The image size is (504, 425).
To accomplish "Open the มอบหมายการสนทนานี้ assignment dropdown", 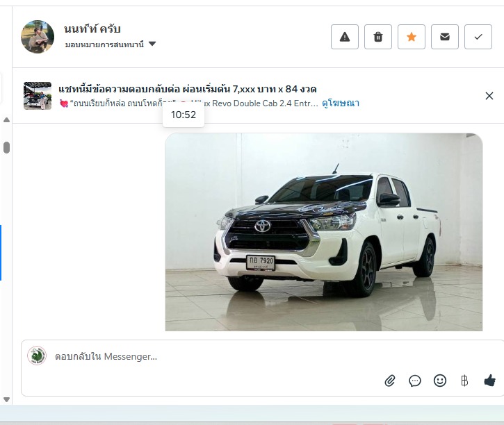I will pyautogui.click(x=111, y=44).
